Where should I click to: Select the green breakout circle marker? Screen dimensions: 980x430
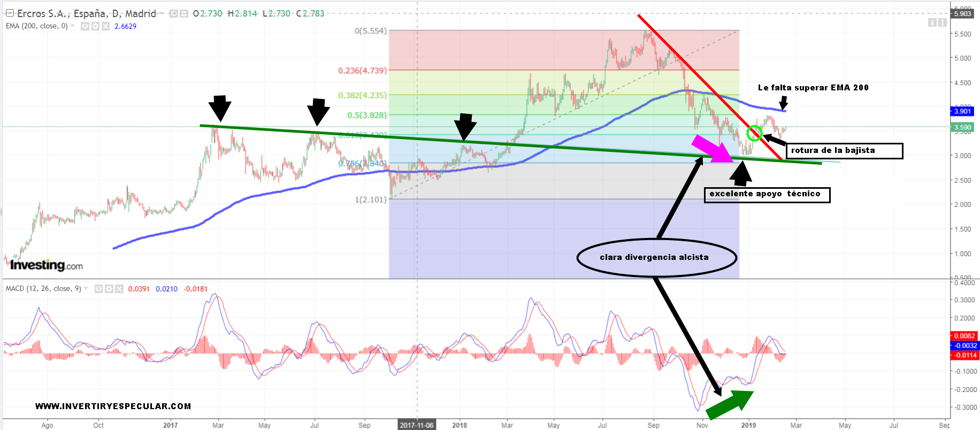(754, 133)
